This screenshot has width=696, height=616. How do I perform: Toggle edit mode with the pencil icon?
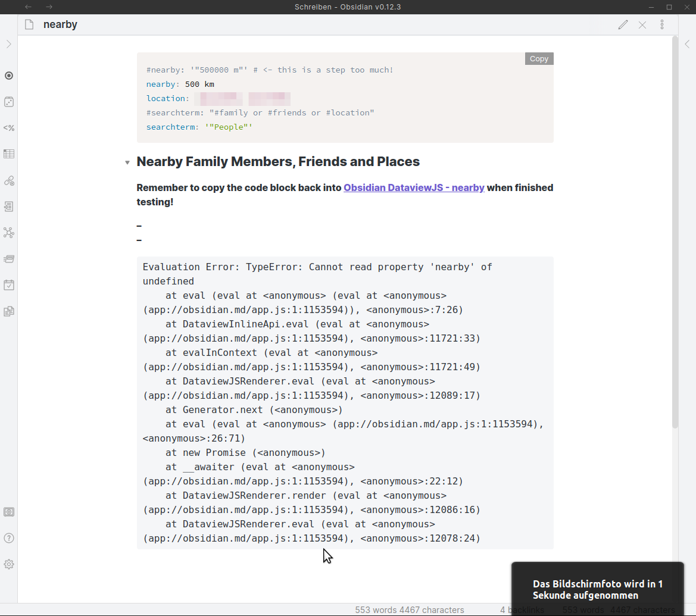coord(623,24)
